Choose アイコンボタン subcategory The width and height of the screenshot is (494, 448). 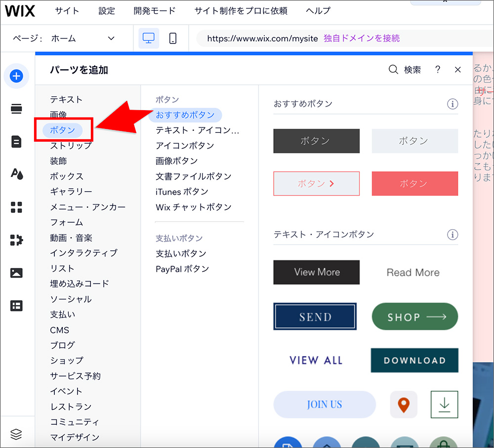click(185, 146)
